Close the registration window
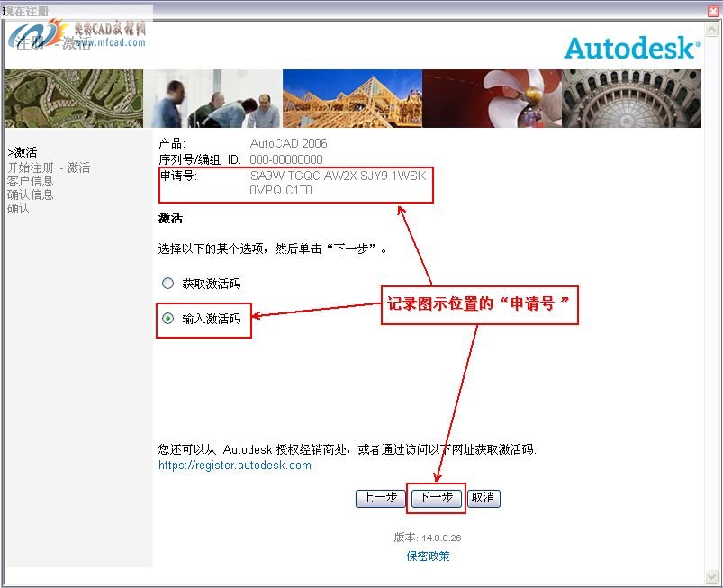Screen dimensions: 723x588 point(713,11)
